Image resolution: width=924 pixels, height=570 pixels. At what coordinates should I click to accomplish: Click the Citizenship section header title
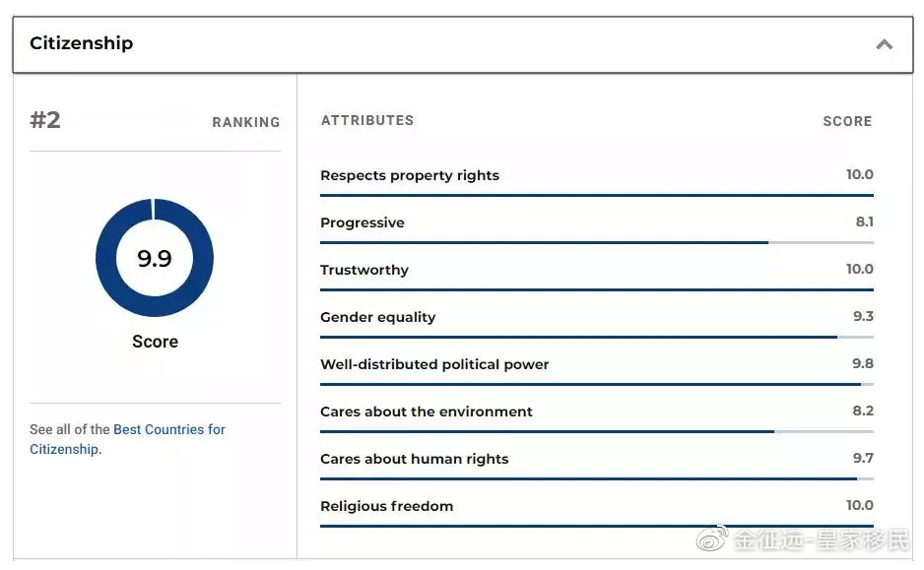coord(82,43)
